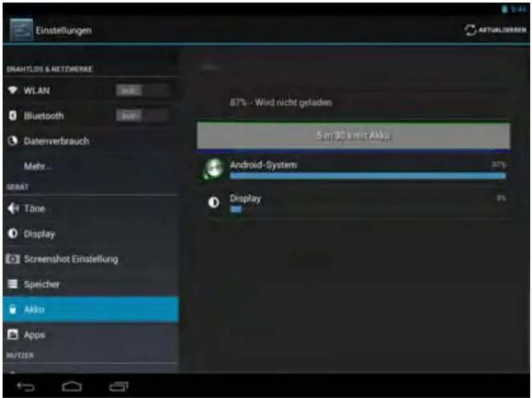Click the clock in the status bar

click(519, 9)
